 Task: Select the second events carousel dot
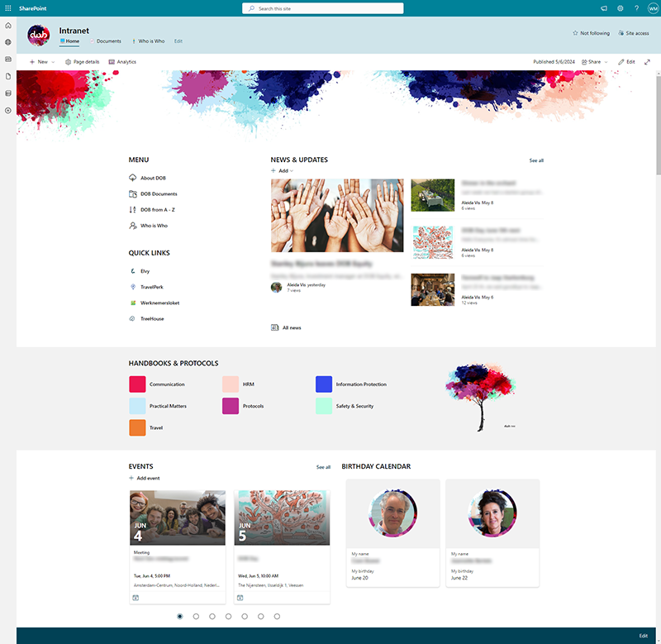pyautogui.click(x=196, y=616)
